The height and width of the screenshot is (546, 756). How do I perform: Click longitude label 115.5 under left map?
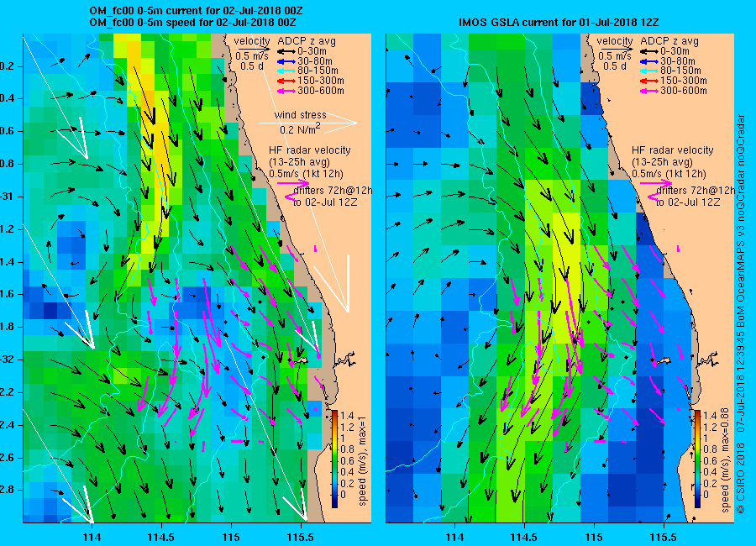click(301, 537)
